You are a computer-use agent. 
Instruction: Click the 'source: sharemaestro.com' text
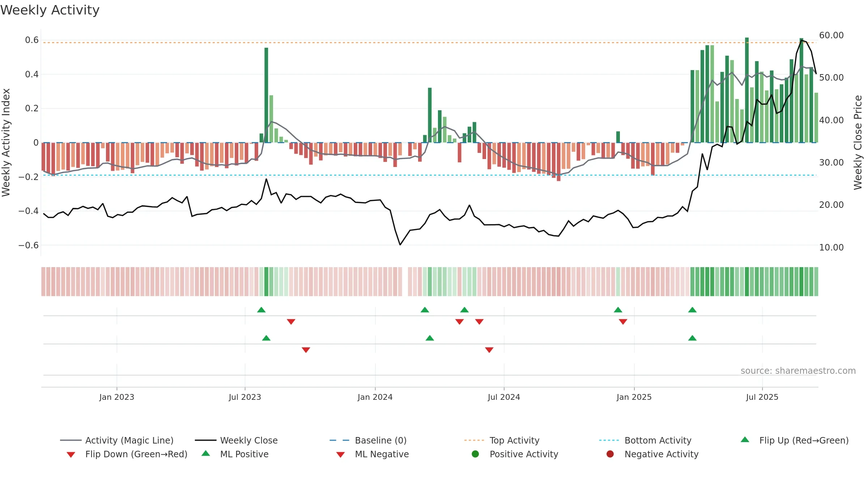coord(798,371)
